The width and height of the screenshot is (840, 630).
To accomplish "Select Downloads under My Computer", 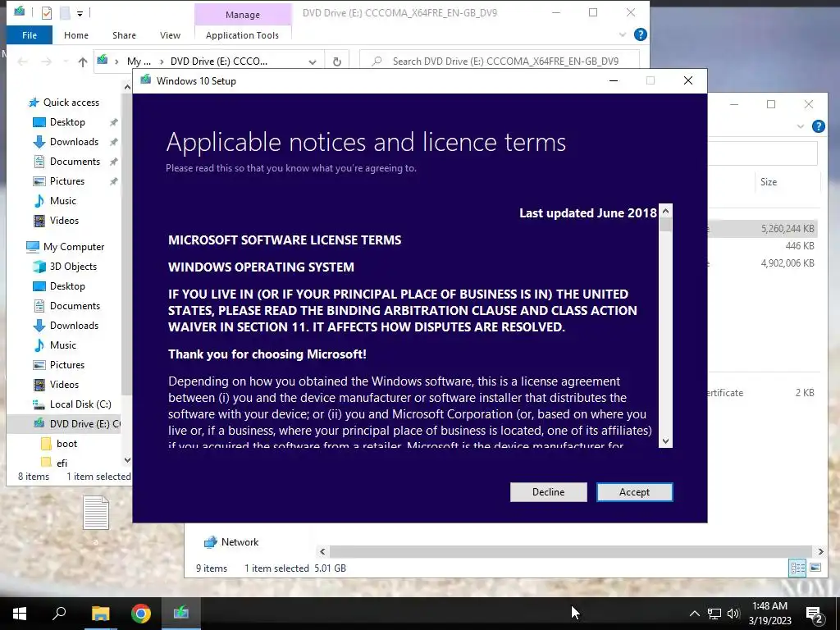I will (74, 326).
